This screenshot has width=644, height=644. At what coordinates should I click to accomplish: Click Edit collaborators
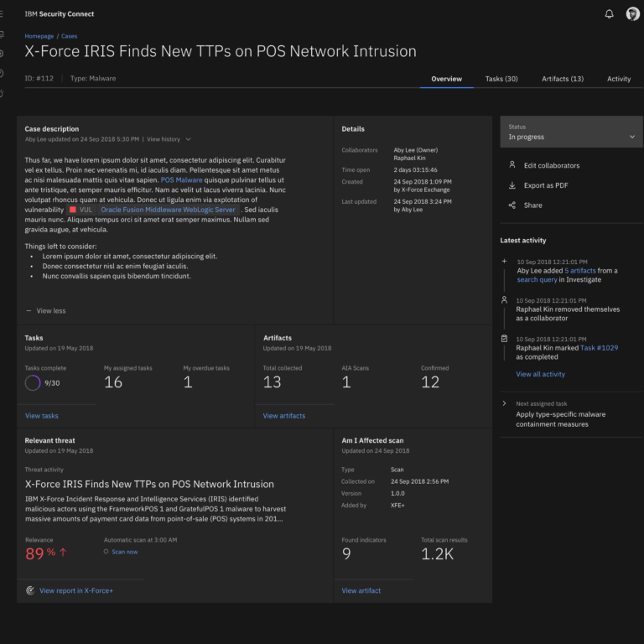click(552, 165)
